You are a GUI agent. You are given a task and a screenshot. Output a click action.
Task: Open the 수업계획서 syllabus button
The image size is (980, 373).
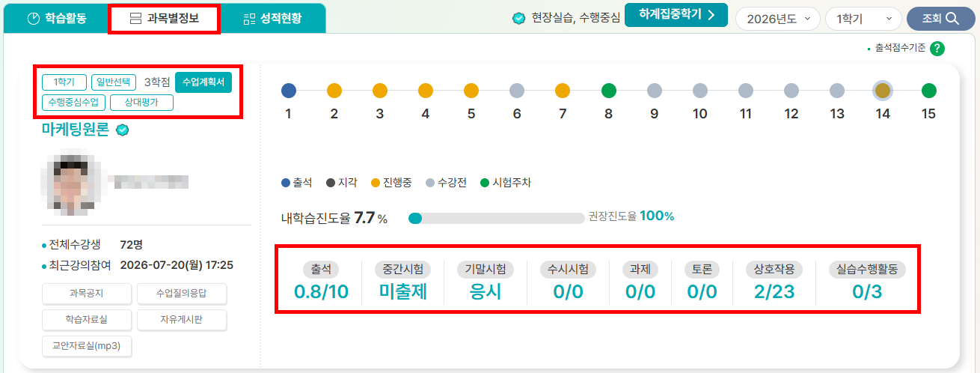click(203, 82)
